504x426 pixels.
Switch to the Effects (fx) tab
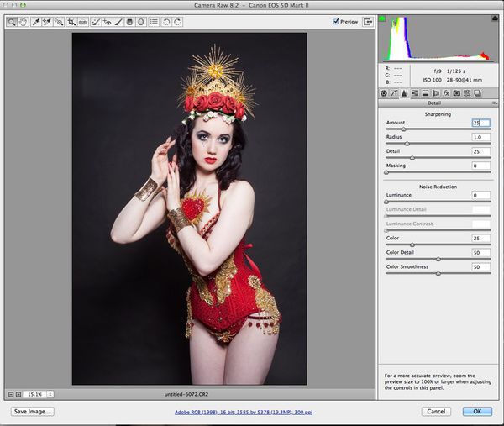[x=446, y=92]
